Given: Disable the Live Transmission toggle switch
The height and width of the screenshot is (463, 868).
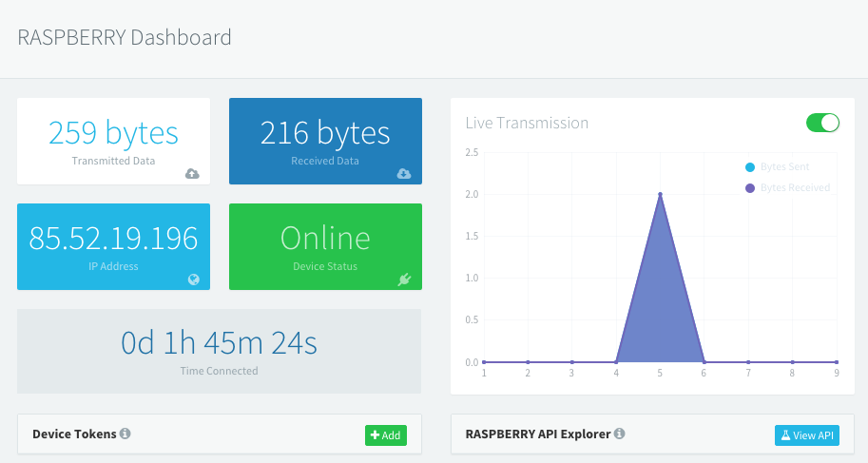Looking at the screenshot, I should tap(822, 123).
